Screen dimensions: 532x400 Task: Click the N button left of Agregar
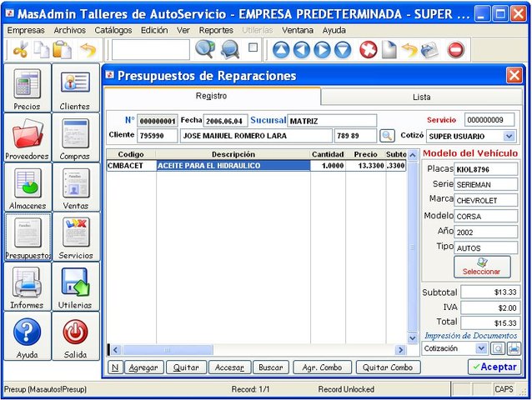tap(115, 367)
